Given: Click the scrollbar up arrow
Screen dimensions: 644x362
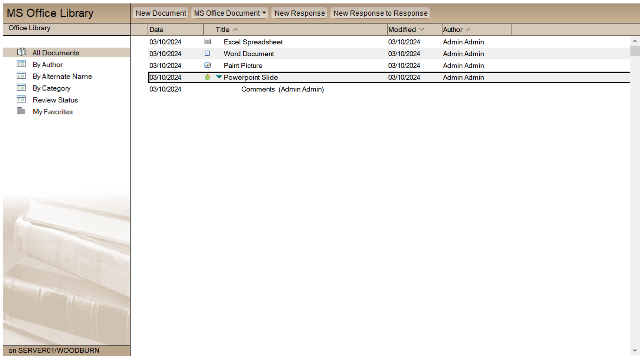Looking at the screenshot, I should [635, 41].
